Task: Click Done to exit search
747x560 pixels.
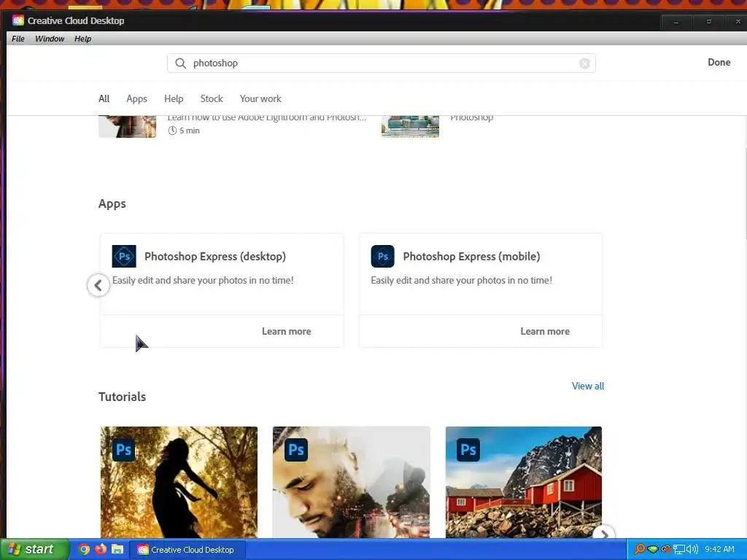Action: point(719,63)
